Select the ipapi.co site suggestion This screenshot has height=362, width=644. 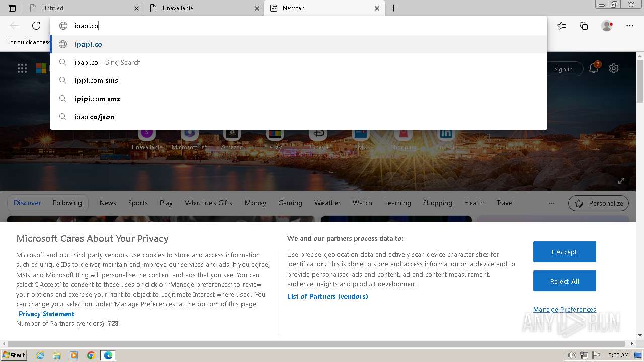click(298, 44)
